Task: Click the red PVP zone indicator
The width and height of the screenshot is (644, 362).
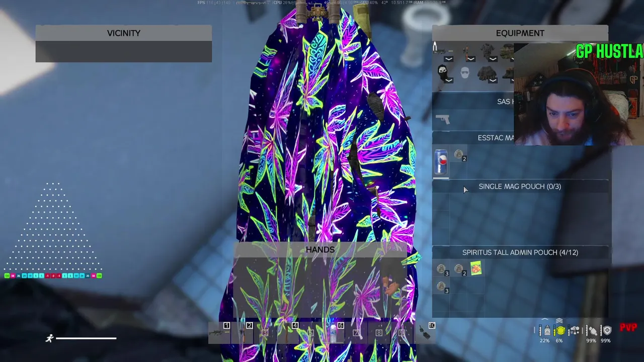Action: pos(628,328)
